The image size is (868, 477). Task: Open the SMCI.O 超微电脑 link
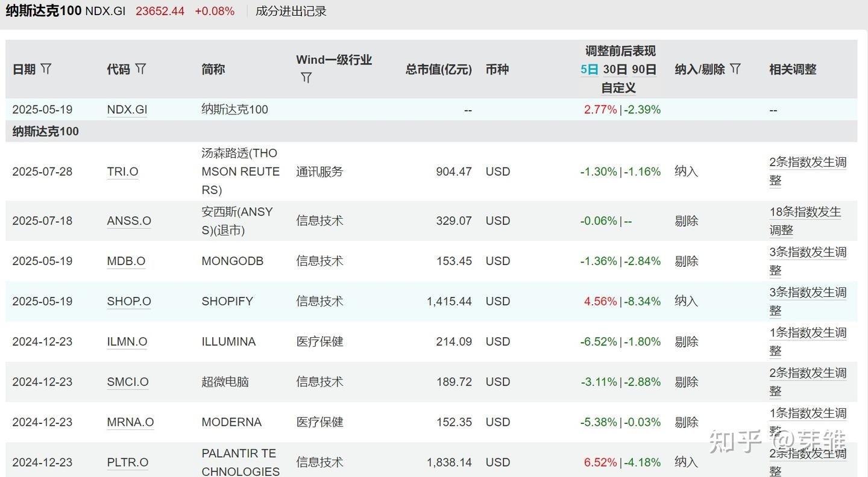click(x=128, y=382)
